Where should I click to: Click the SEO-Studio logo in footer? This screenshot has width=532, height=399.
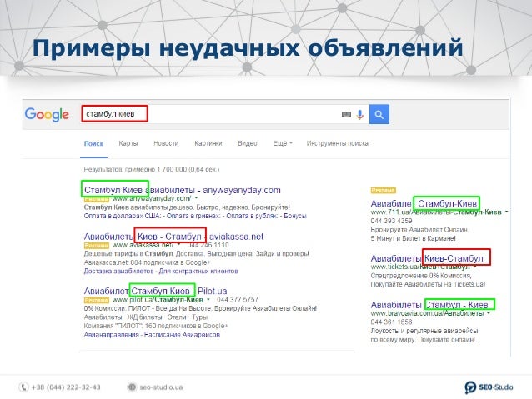[489, 387]
